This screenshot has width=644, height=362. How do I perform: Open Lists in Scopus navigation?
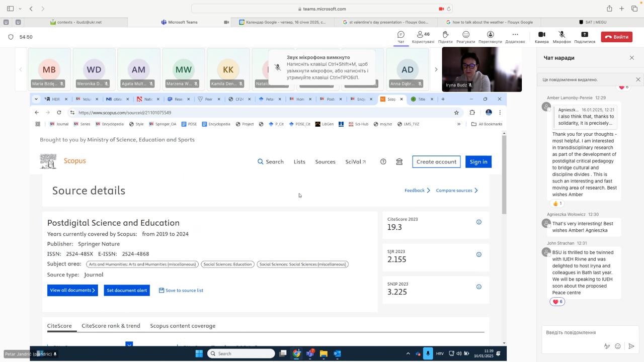tap(299, 161)
